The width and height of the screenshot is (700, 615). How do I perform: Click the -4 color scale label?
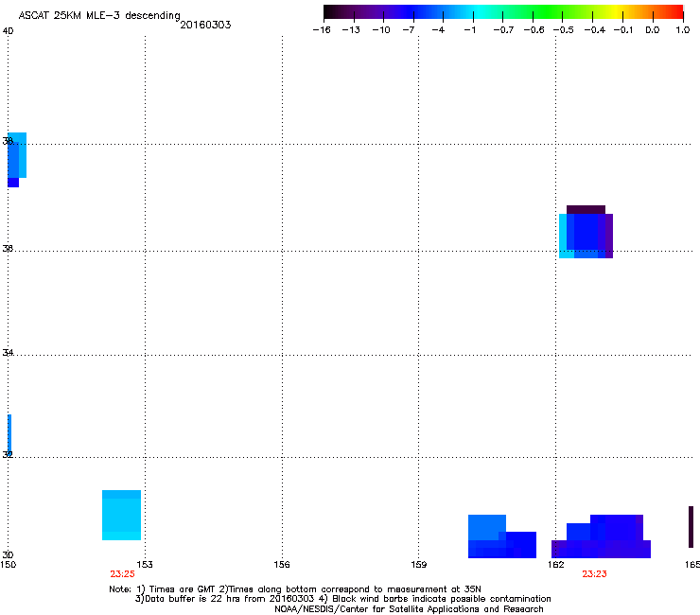(x=438, y=30)
